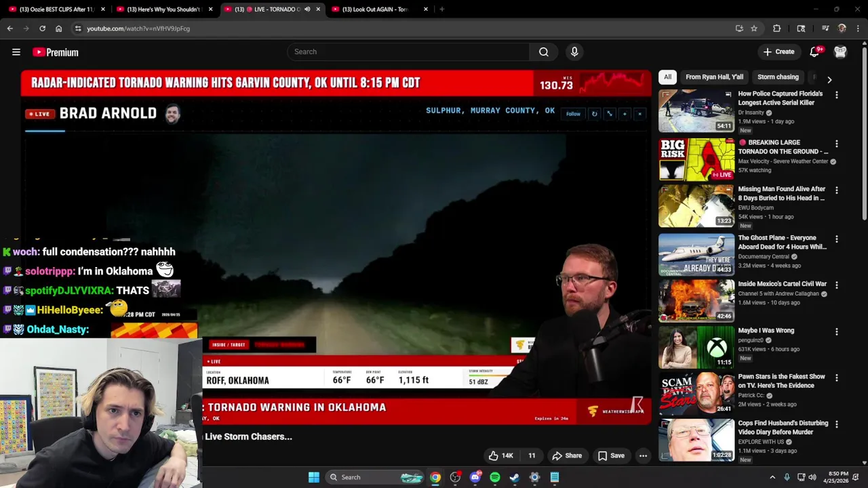Viewport: 868px width, 488px height.
Task: Open Dr Insanity serial killer thumbnail
Action: (x=696, y=110)
